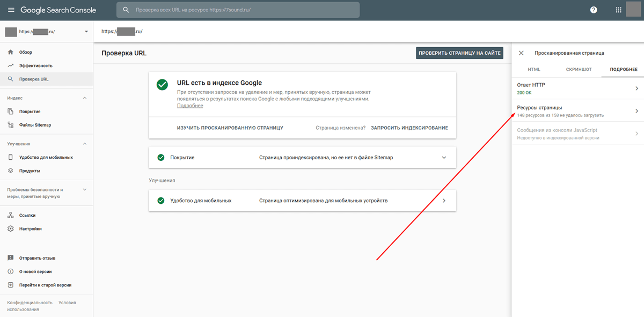Open the Google apps grid
644x317 pixels.
click(618, 10)
